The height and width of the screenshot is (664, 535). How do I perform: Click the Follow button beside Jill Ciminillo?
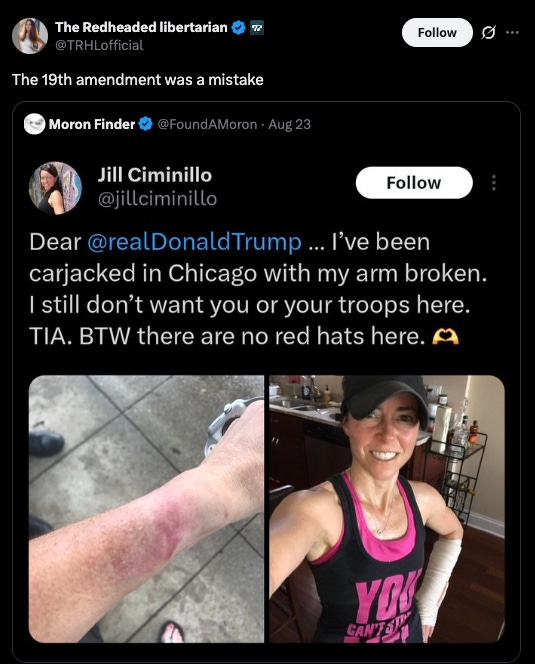point(414,183)
